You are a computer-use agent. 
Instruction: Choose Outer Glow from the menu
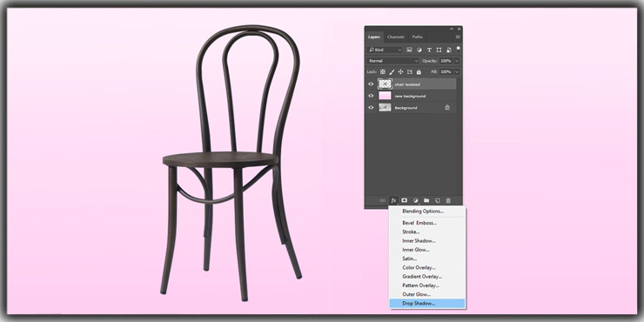[x=427, y=294]
